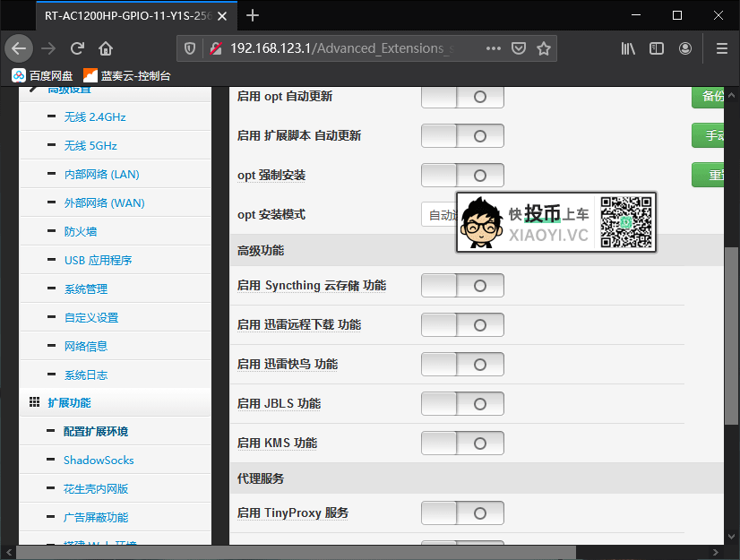Image resolution: width=740 pixels, height=560 pixels.
Task: Enable 迅雷快鸟 功能 switch
Action: pos(462,365)
